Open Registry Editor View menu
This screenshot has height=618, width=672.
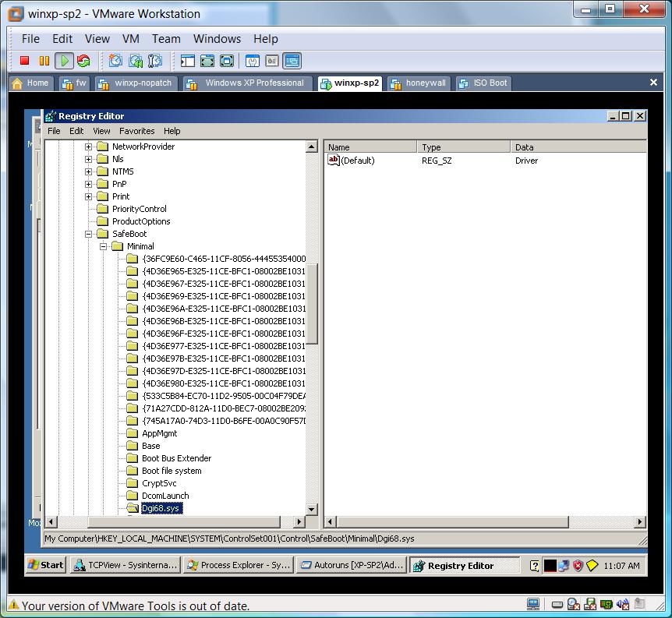pos(101,131)
